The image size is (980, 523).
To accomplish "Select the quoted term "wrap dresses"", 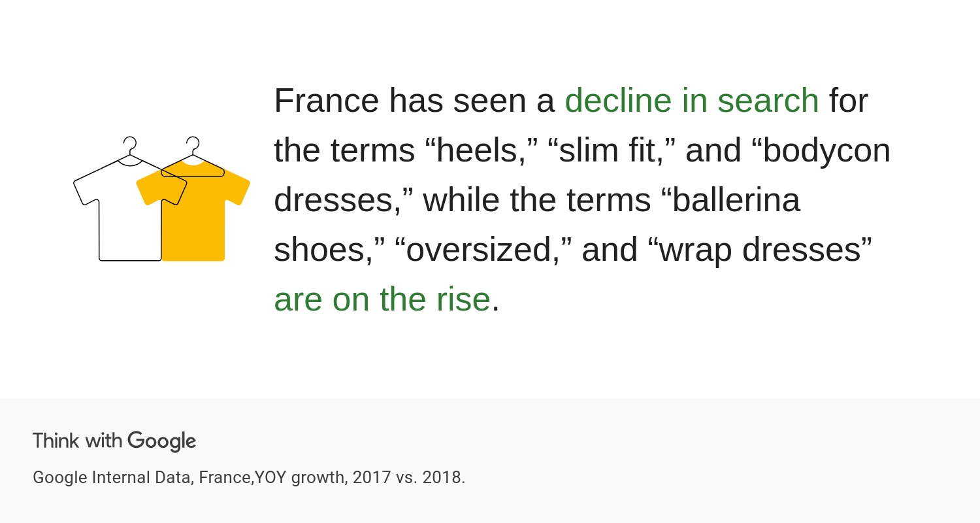I will (760, 249).
